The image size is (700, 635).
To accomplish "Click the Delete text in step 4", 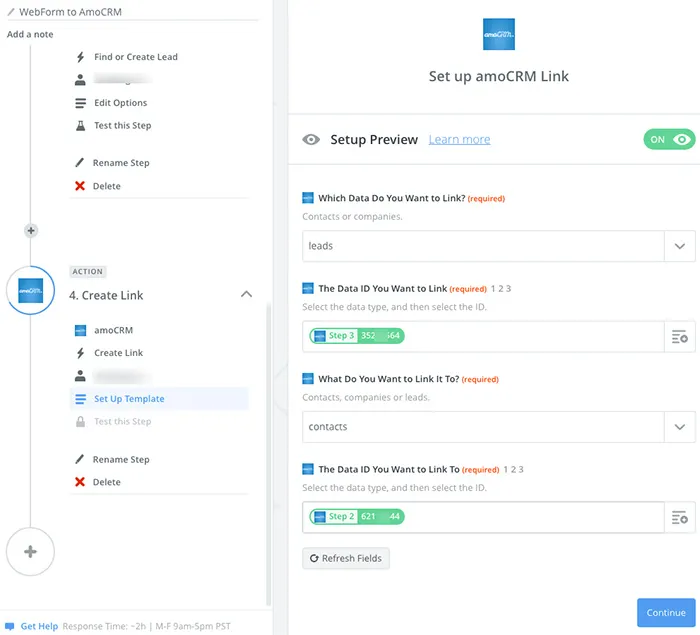I will pyautogui.click(x=107, y=482).
